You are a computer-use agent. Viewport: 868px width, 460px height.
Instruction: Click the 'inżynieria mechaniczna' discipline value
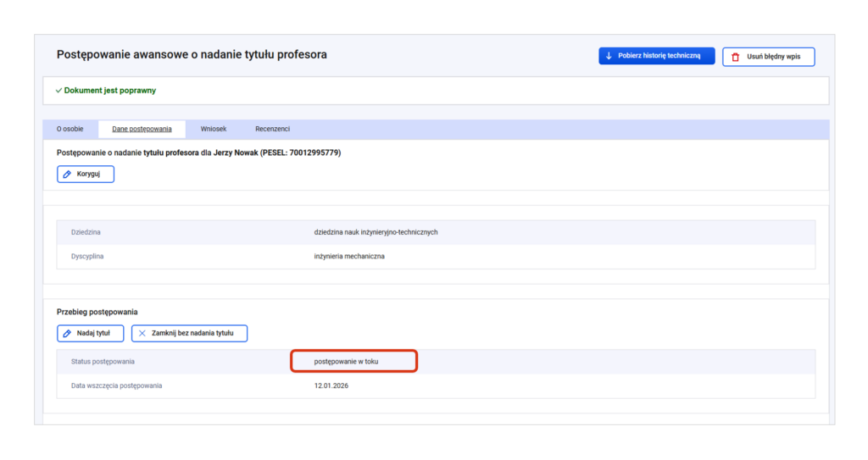[x=348, y=256]
